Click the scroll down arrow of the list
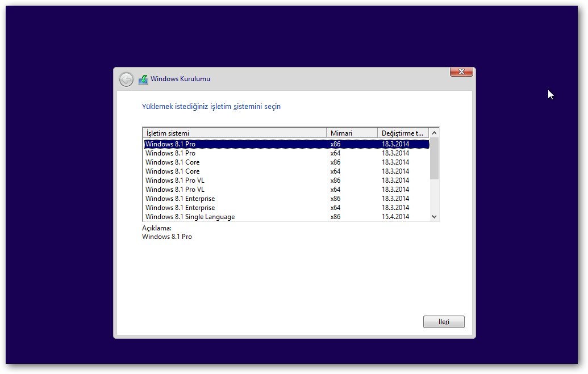Viewport: 588px width, 374px height. click(x=434, y=217)
